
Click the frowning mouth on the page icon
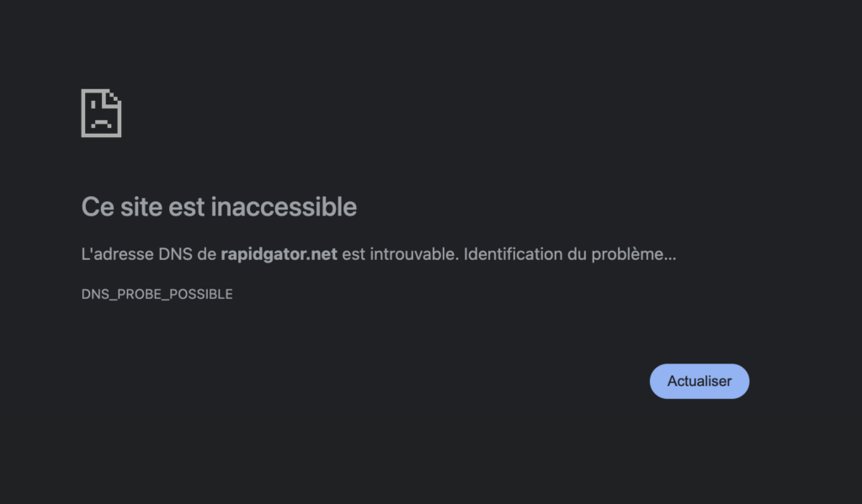[x=101, y=125]
